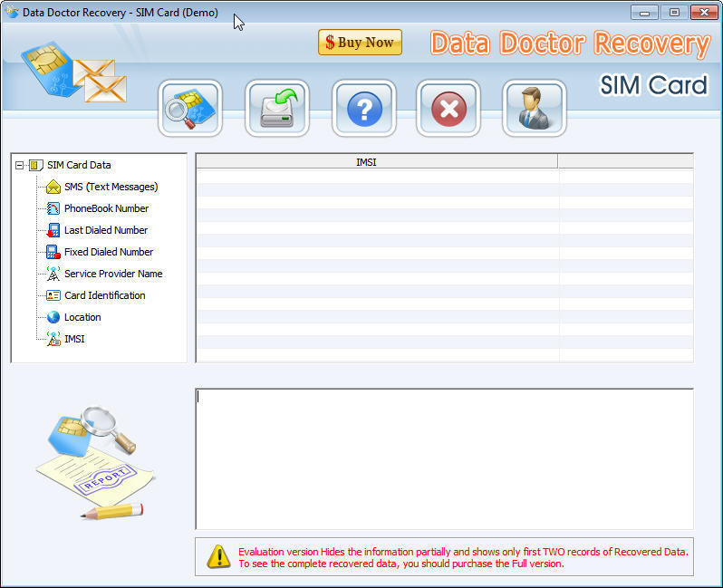
Task: Click inside the lower details text box
Action: click(445, 458)
